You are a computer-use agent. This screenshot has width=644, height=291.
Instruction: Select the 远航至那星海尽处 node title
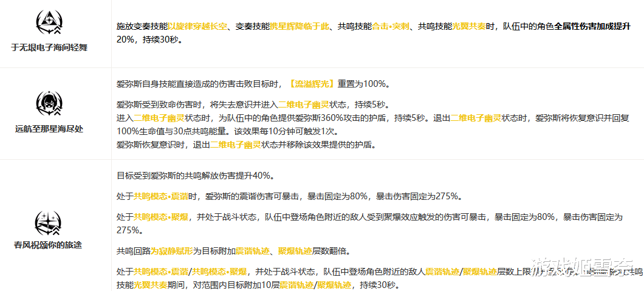[49, 129]
